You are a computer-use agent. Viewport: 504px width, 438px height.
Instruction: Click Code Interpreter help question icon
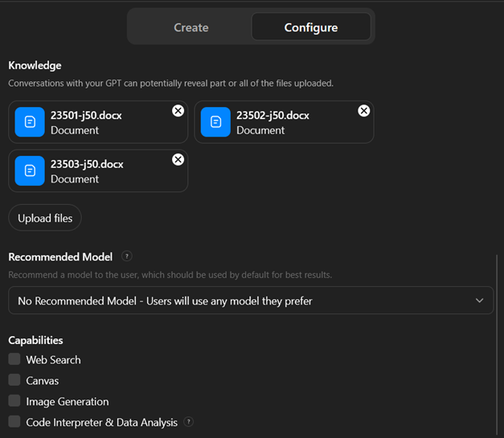[x=189, y=421]
